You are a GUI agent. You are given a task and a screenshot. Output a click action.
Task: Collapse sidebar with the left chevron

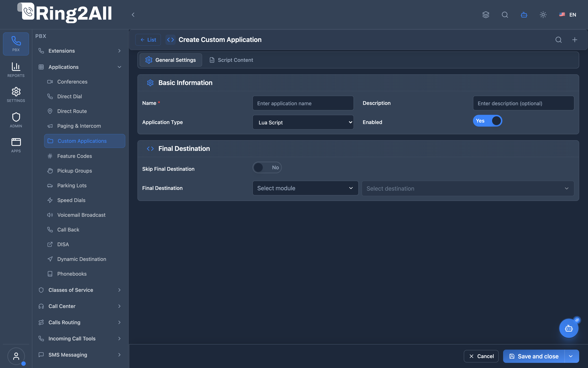coord(133,15)
